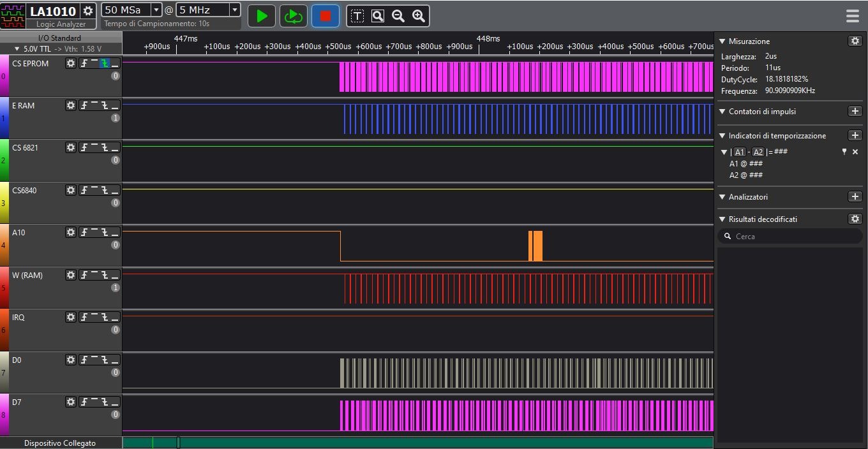Open the 50 MSa sample depth dropdown
868x449 pixels.
156,10
